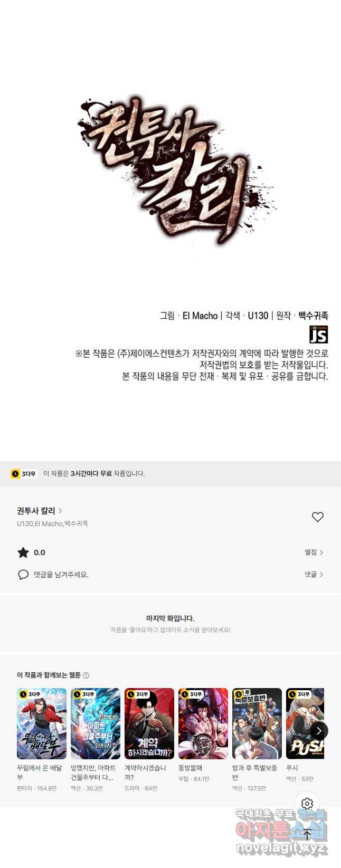Click the scroll-to-top arrow icon

(307, 835)
